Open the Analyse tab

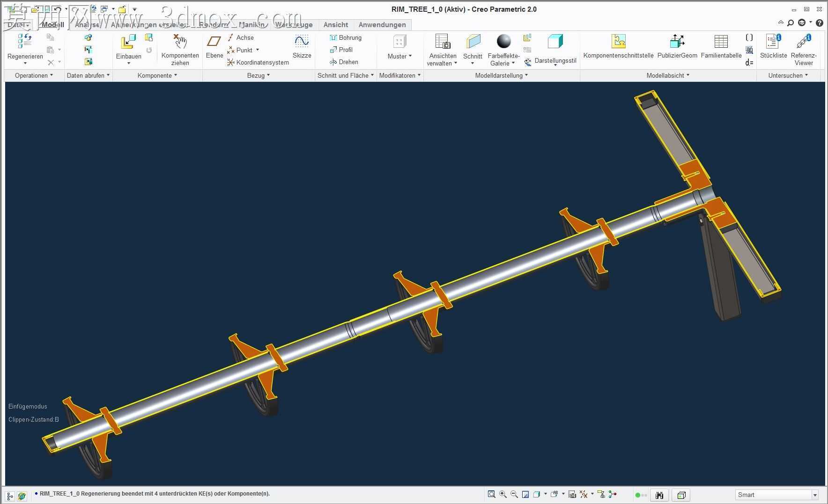click(x=88, y=25)
